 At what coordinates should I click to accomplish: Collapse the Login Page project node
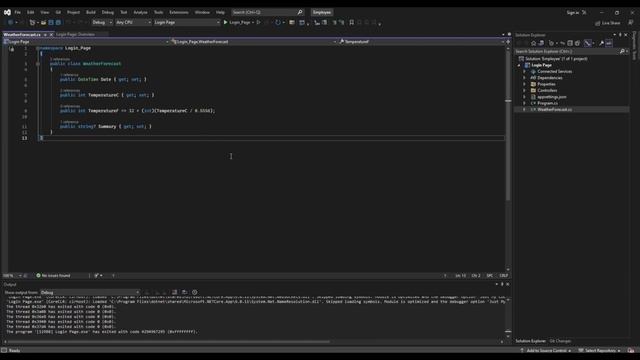click(x=519, y=65)
